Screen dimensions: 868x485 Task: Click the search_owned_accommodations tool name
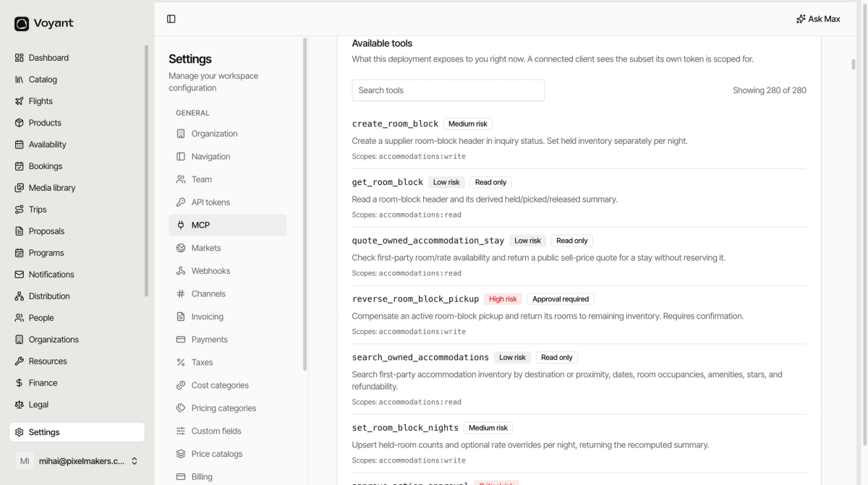420,357
